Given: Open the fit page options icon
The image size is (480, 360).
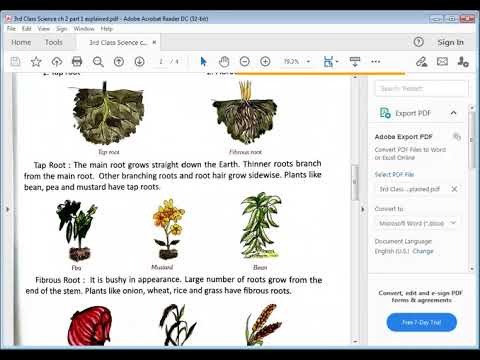Looking at the screenshot, I should 330,62.
